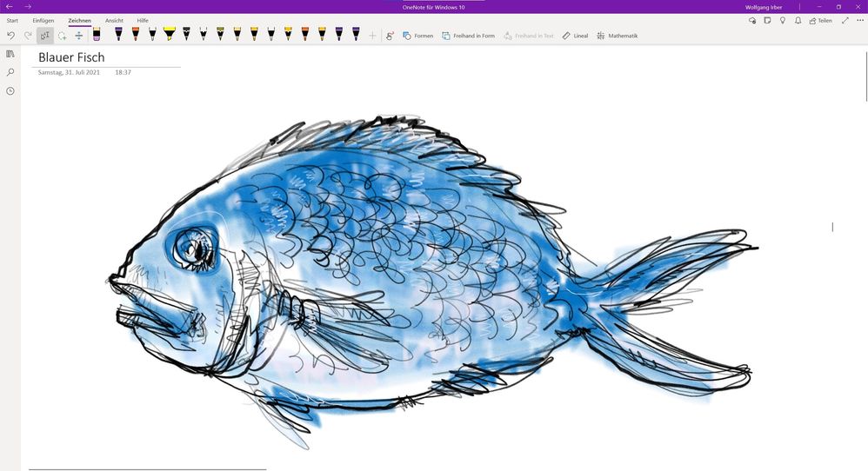The image size is (868, 471).
Task: Open notifications with the bell icon
Action: [798, 21]
